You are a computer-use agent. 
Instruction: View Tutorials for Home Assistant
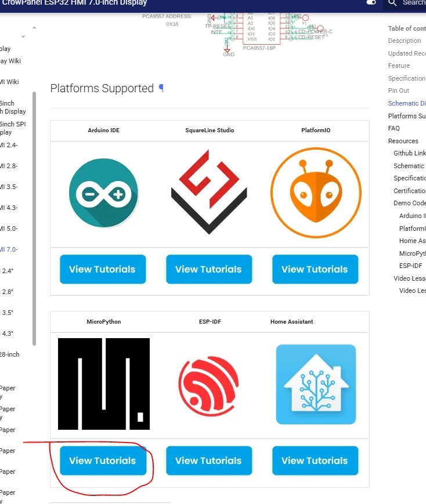(315, 461)
